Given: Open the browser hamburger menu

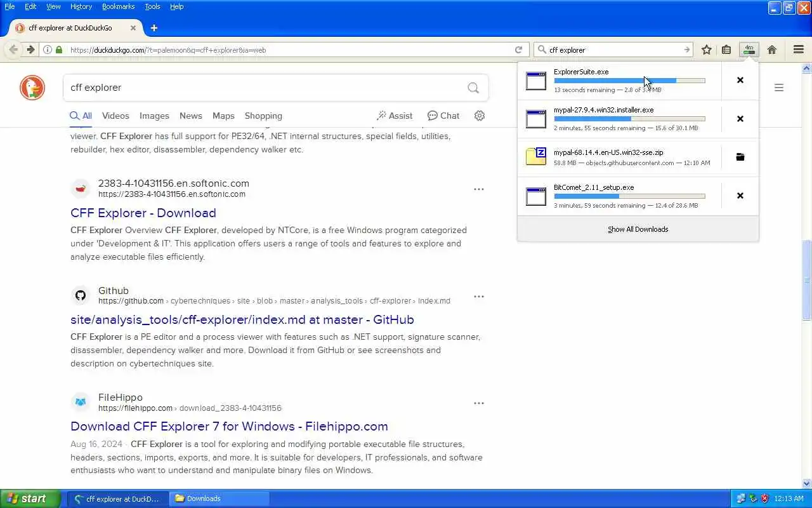Looking at the screenshot, I should (799, 50).
